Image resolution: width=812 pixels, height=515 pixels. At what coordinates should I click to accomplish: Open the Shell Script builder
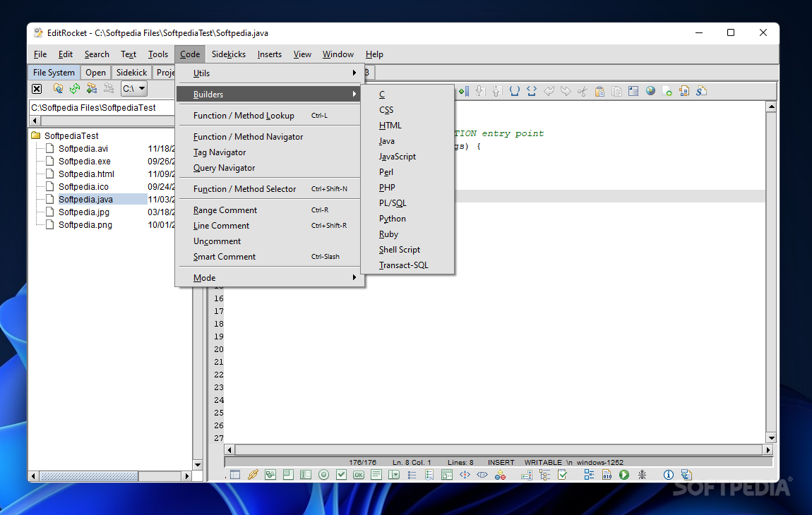click(x=407, y=250)
